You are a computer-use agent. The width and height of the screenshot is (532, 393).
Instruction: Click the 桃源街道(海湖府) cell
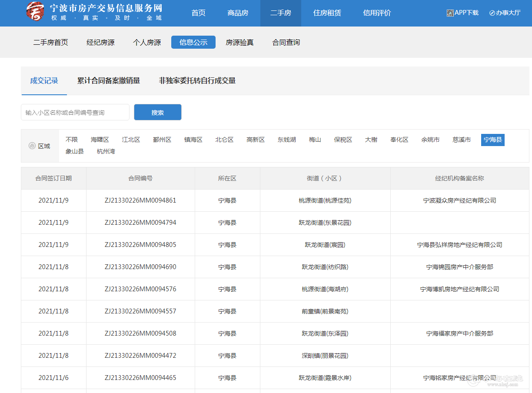tap(325, 289)
